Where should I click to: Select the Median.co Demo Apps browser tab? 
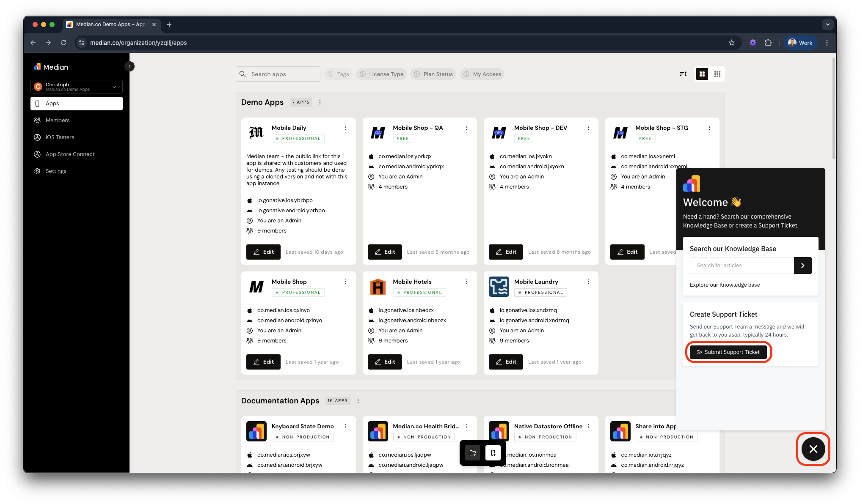110,25
